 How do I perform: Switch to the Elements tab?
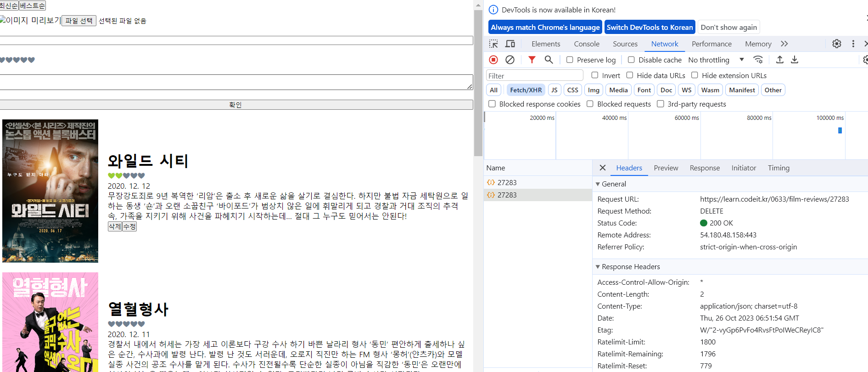click(x=546, y=44)
